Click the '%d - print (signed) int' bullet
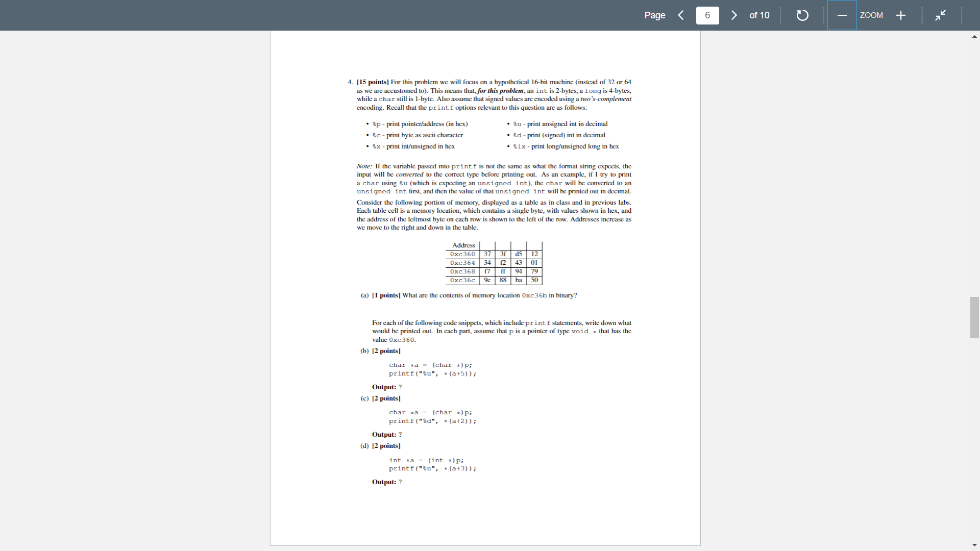 click(x=559, y=135)
